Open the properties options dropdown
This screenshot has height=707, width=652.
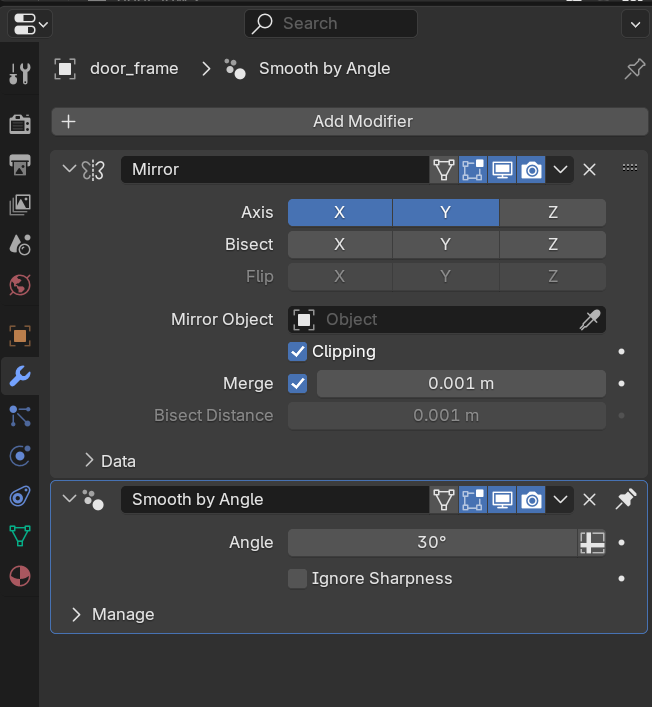pos(635,24)
